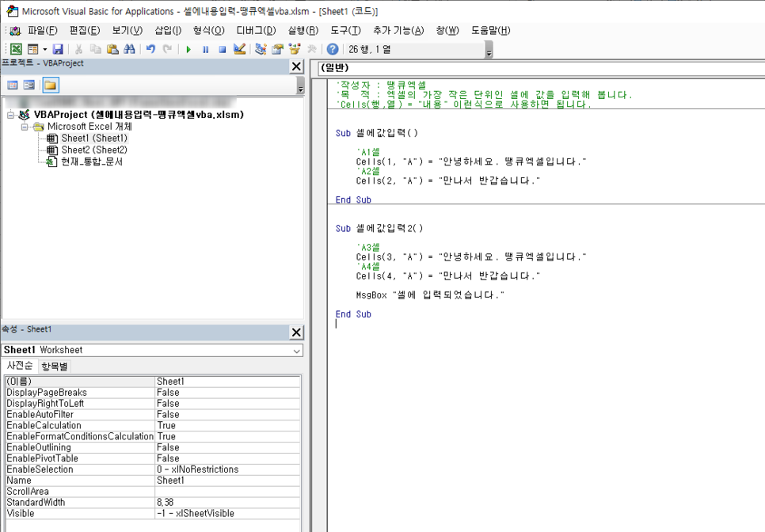The image size is (765, 532).
Task: Undo the last action with the Undo arrow
Action: [150, 49]
